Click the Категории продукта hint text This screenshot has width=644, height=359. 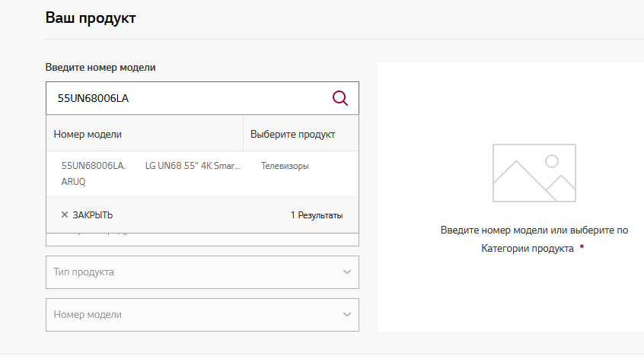click(528, 248)
